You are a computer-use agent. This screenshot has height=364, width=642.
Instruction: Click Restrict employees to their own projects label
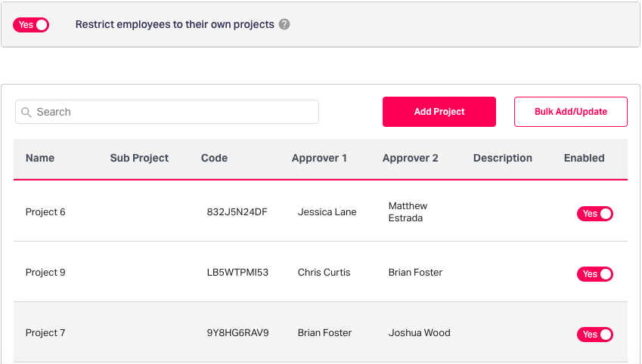point(175,24)
